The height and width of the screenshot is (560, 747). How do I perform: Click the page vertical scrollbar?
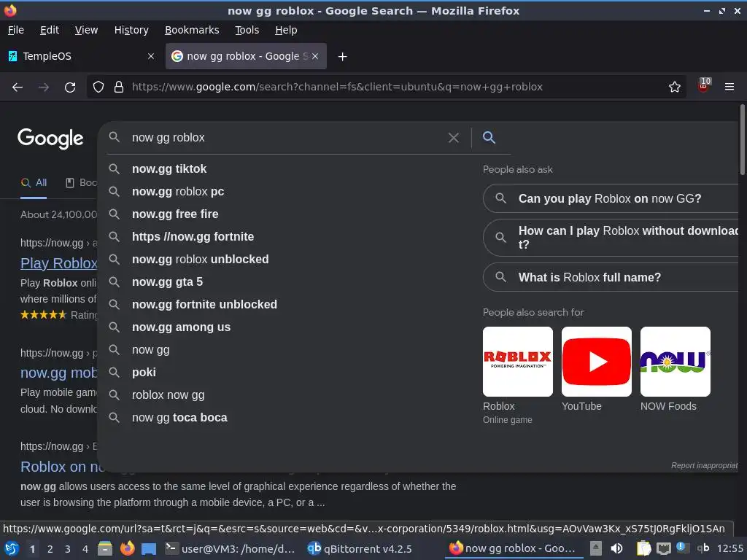742,140
